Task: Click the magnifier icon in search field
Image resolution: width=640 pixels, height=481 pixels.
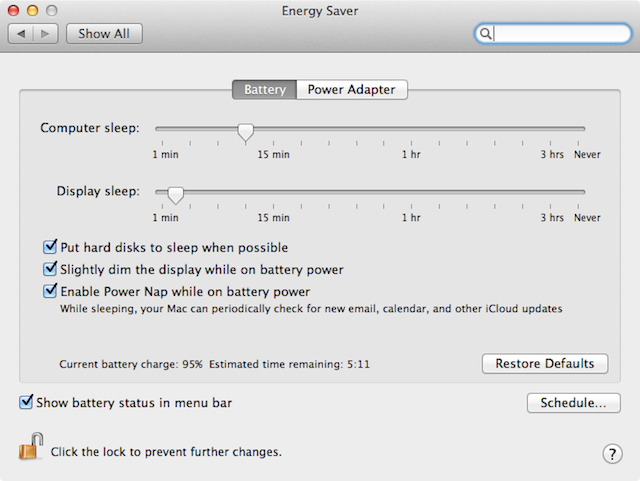Action: pos(485,33)
